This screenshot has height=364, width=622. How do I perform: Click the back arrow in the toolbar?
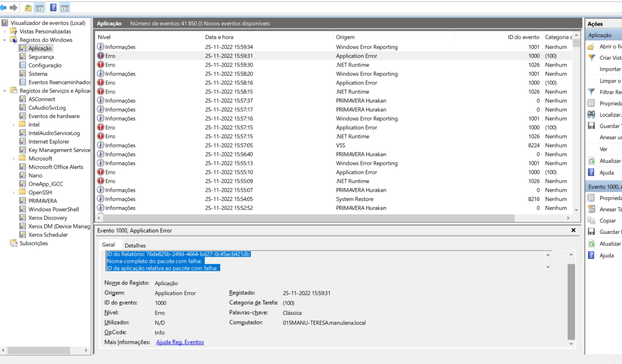[x=3, y=8]
